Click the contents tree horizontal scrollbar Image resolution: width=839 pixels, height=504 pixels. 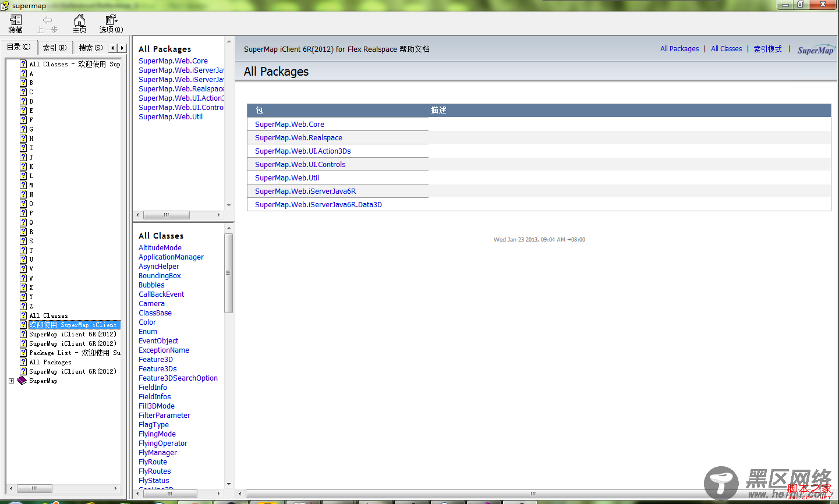34,489
